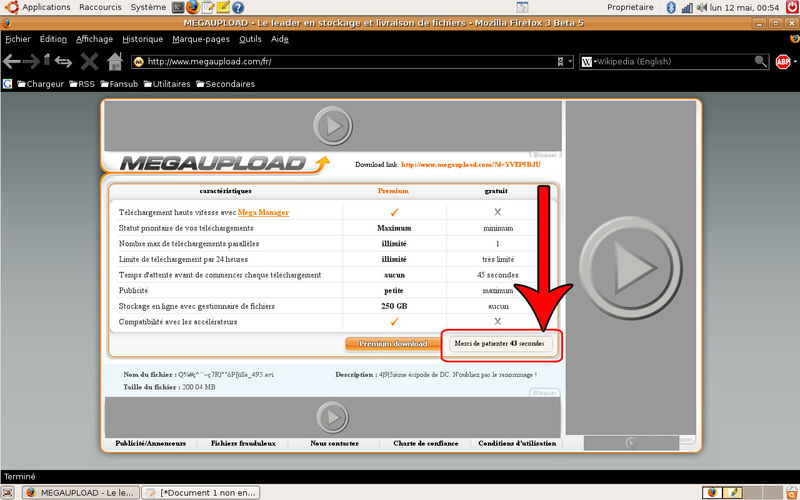Click the Adblock Plus ABP icon
The image size is (800, 500).
point(783,62)
